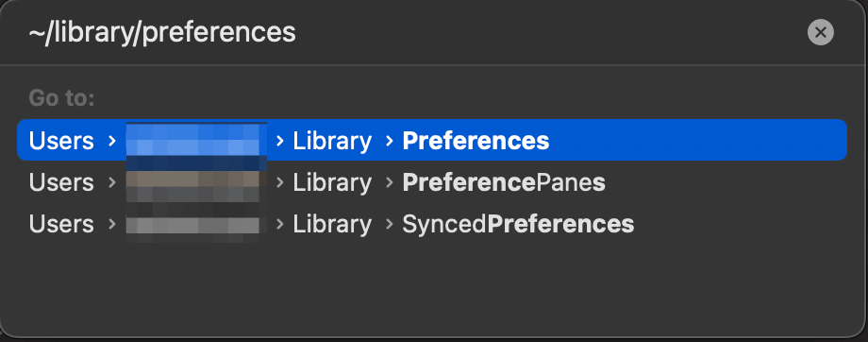Click blurred username in highlighted row
This screenshot has width=868, height=342.
[x=196, y=141]
